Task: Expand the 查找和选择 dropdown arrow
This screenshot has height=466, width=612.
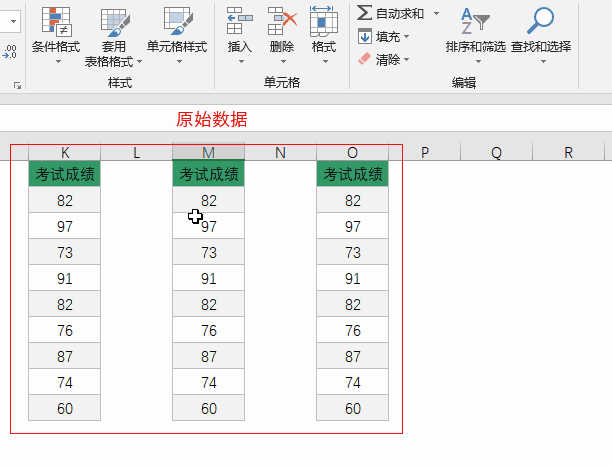Action: (x=543, y=62)
